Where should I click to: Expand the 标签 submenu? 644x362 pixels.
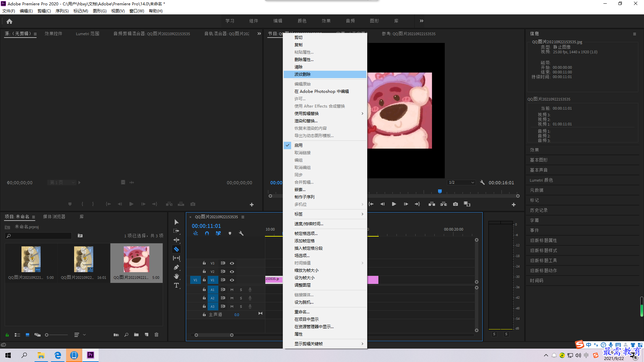(x=325, y=214)
